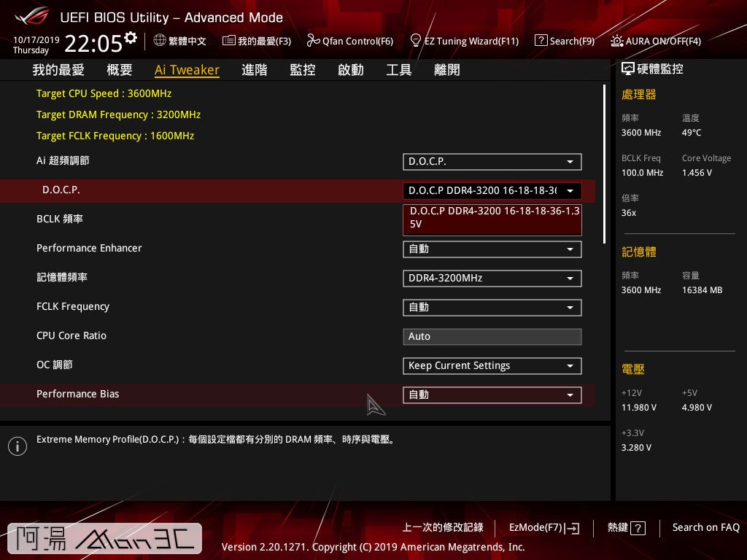Click the CPU Core Ratio Auto field

coord(492,336)
